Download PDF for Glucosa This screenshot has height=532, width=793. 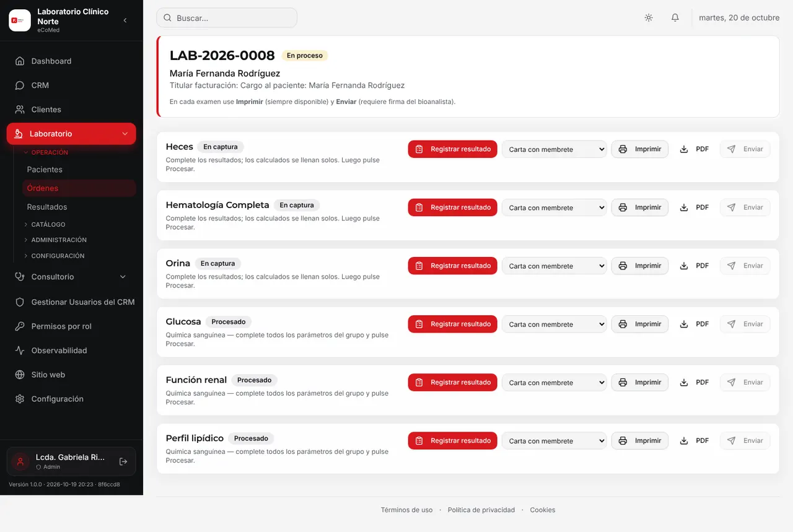coord(694,324)
